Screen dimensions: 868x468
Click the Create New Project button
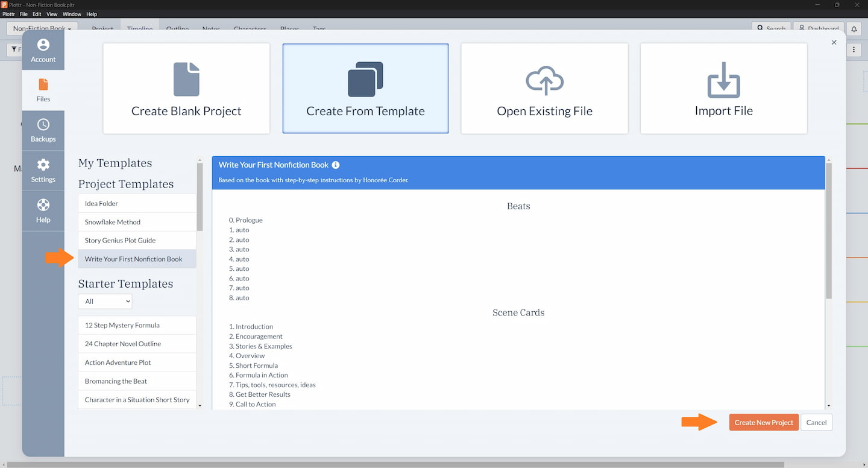click(x=764, y=422)
